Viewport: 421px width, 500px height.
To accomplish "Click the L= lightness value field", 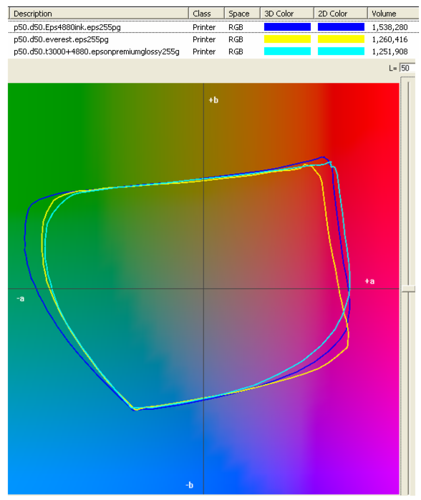I will click(x=407, y=68).
